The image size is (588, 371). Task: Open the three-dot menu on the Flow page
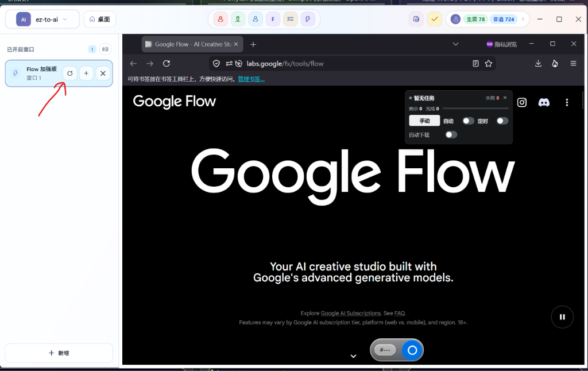coord(567,102)
